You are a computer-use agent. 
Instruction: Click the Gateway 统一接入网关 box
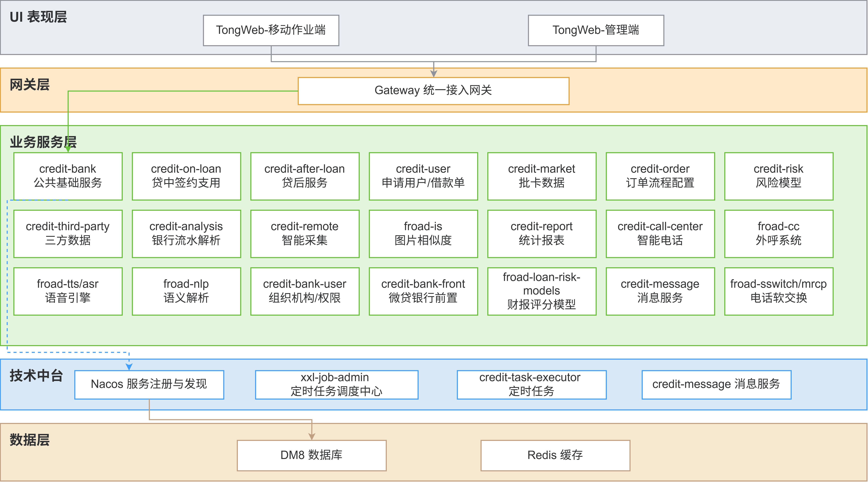(x=433, y=91)
